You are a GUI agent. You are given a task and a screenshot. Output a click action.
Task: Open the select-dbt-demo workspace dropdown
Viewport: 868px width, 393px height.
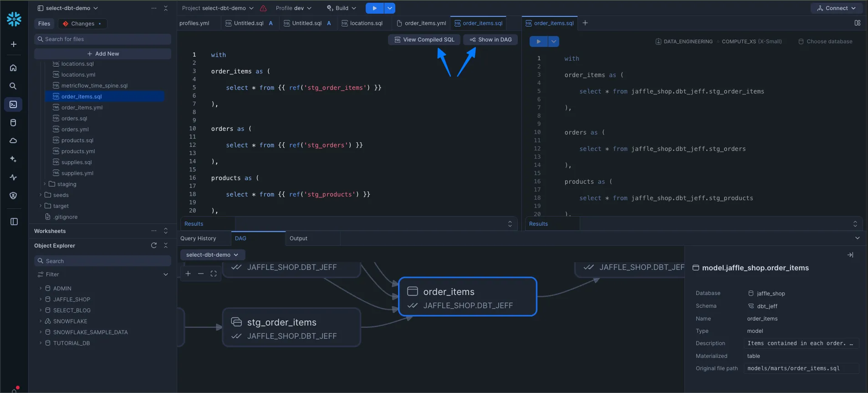[x=67, y=8]
